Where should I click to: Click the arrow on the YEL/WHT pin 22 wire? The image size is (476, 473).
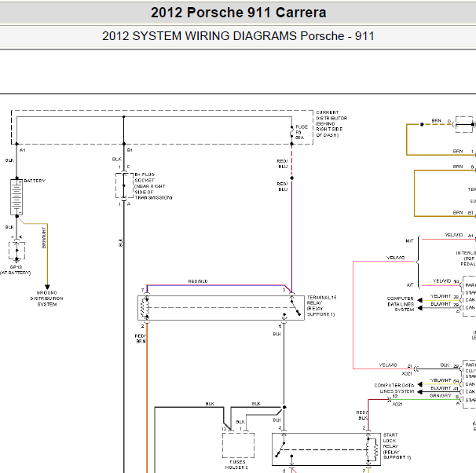tap(420, 300)
